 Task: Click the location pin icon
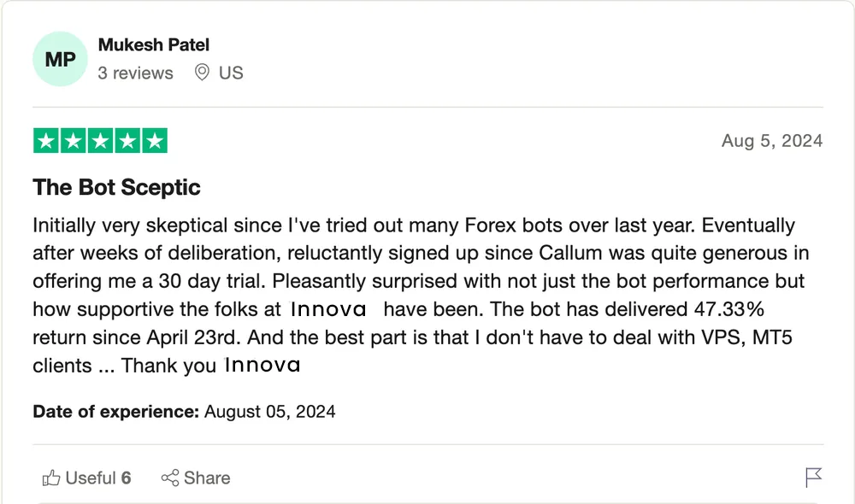point(202,73)
